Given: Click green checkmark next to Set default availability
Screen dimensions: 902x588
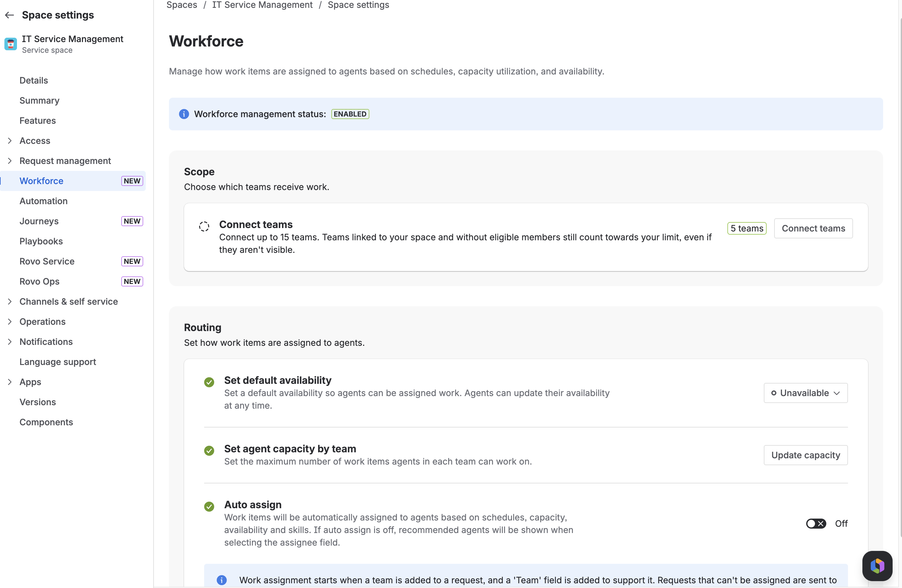Looking at the screenshot, I should click(209, 382).
